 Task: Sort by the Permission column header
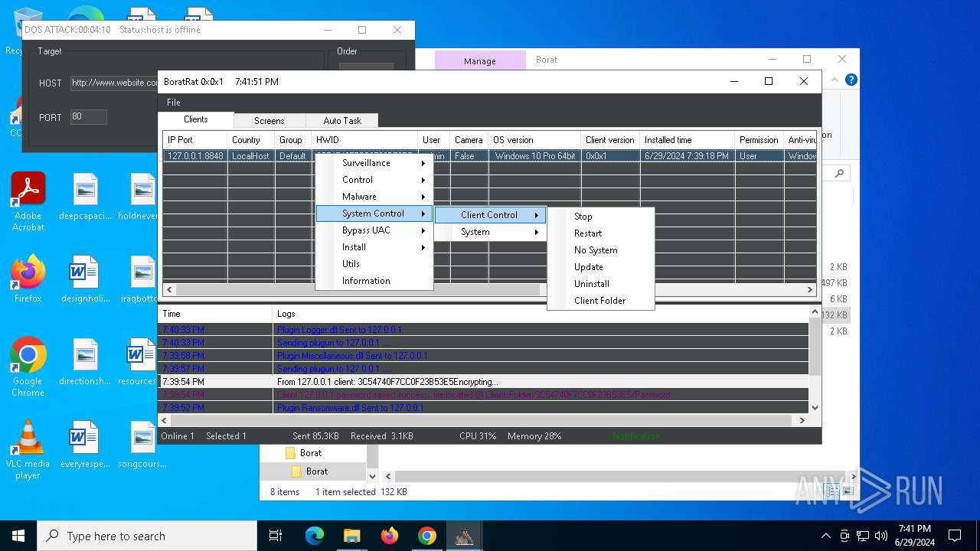pyautogui.click(x=759, y=140)
